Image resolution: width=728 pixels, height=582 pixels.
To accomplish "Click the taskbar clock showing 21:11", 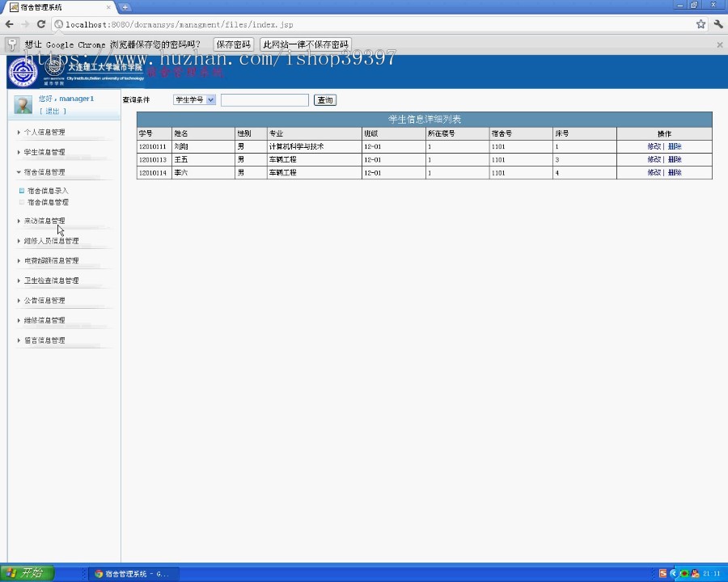I will [x=711, y=574].
